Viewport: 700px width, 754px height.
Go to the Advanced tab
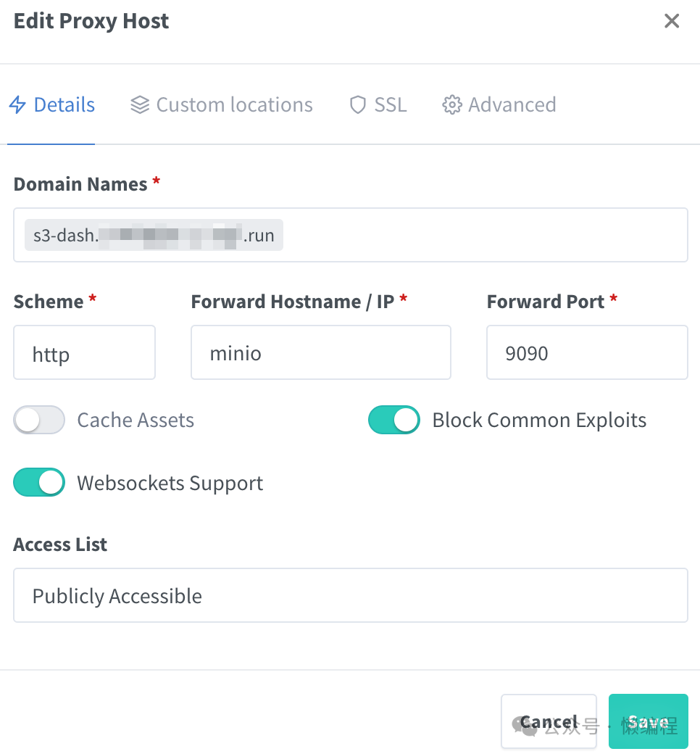pos(499,105)
